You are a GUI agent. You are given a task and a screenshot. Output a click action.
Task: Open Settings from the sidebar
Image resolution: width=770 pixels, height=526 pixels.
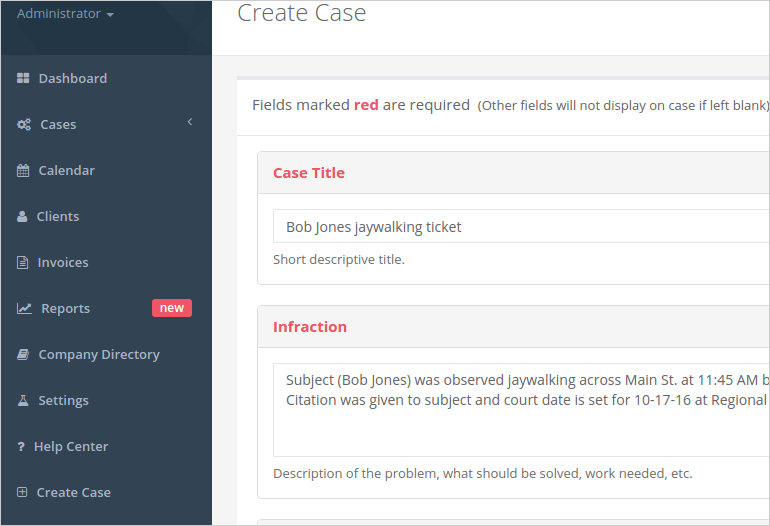63,401
